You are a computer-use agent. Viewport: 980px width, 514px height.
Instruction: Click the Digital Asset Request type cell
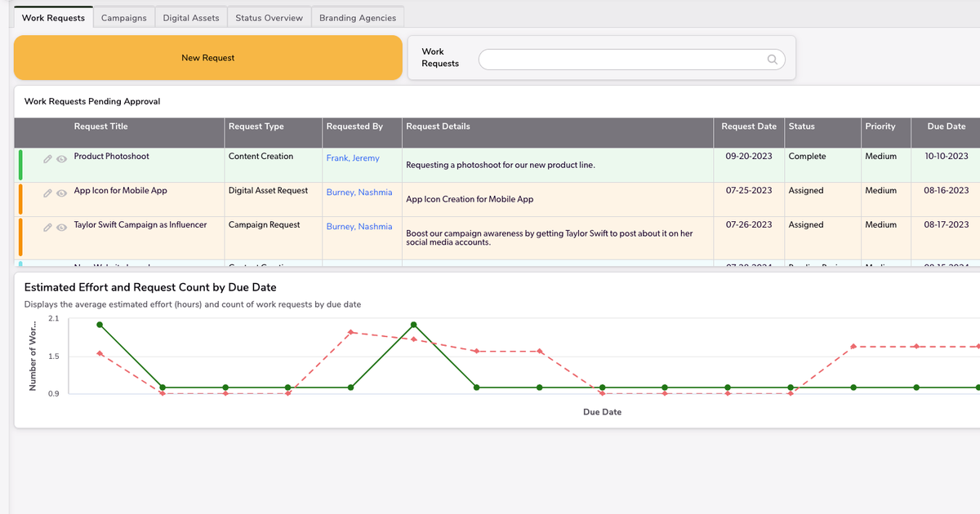(268, 191)
